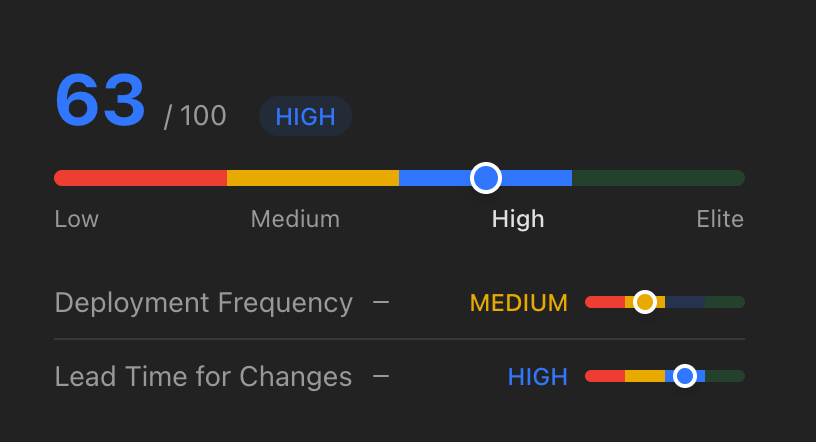Image resolution: width=816 pixels, height=442 pixels.
Task: Click the dark green Elite segment of main bar
Action: (657, 178)
